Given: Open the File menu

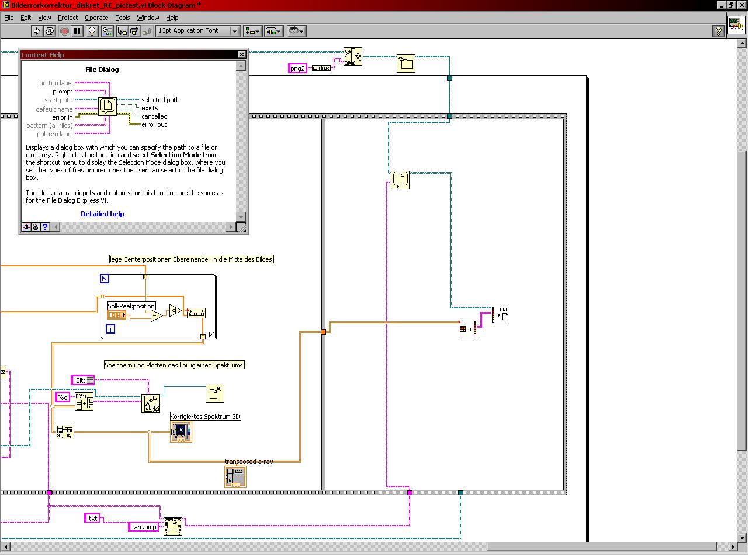Looking at the screenshot, I should coord(9,18).
